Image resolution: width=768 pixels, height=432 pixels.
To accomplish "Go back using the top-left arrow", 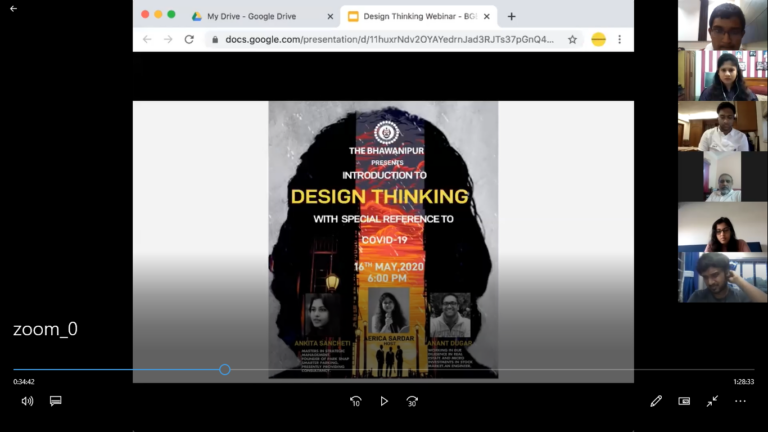I will [14, 9].
